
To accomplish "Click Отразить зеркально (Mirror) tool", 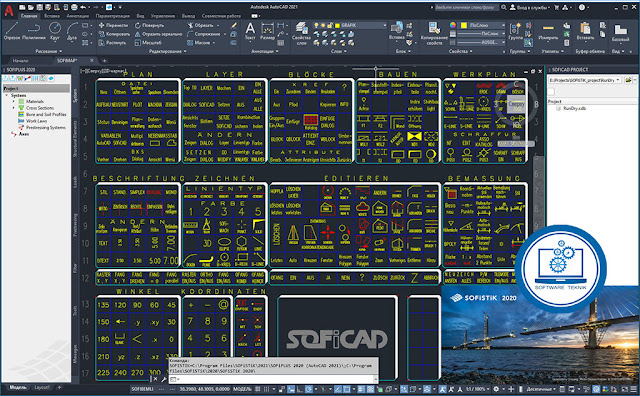I will [x=158, y=34].
